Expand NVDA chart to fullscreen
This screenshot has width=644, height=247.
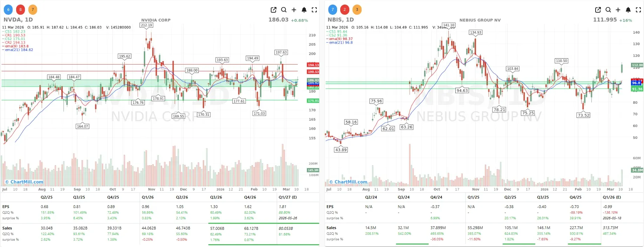pyautogui.click(x=314, y=10)
